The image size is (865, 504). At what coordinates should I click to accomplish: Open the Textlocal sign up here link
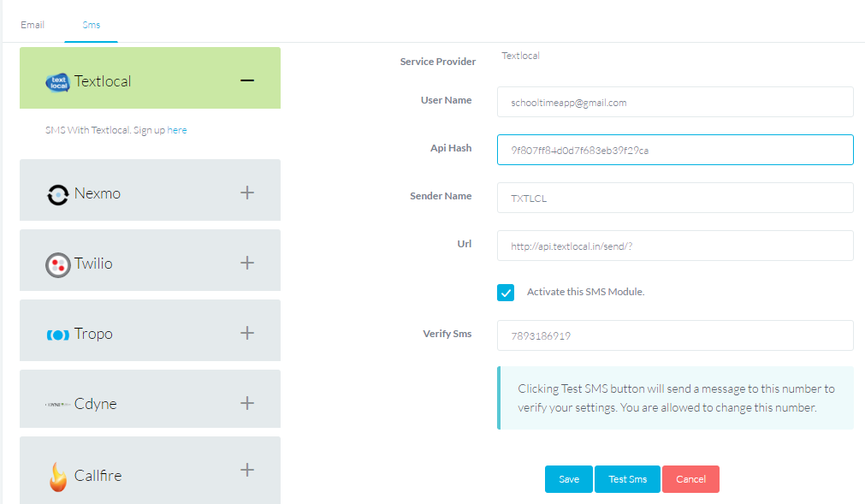[x=177, y=130]
